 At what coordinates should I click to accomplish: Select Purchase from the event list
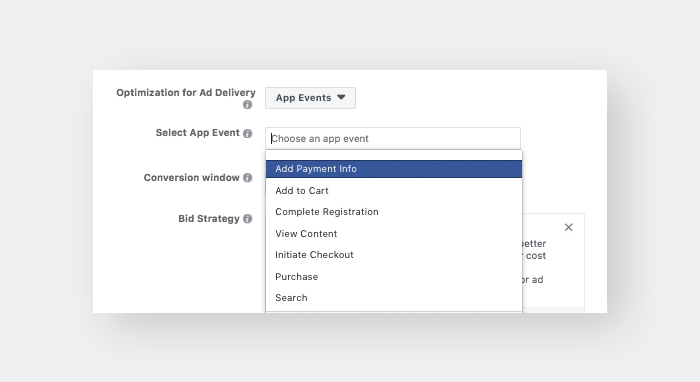click(394, 277)
